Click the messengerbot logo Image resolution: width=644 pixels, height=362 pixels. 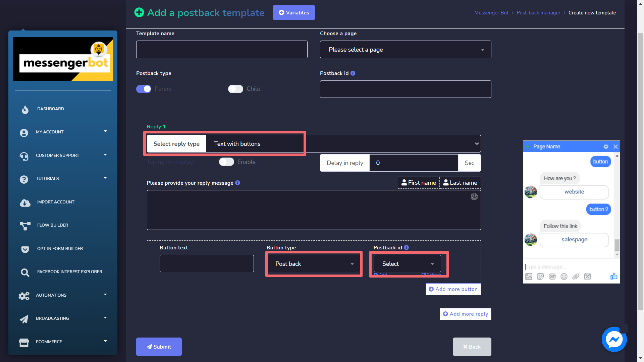63,59
